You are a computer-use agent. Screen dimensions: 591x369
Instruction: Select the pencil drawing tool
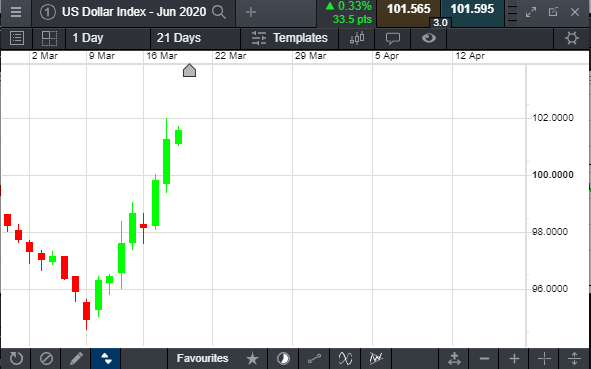[76, 358]
